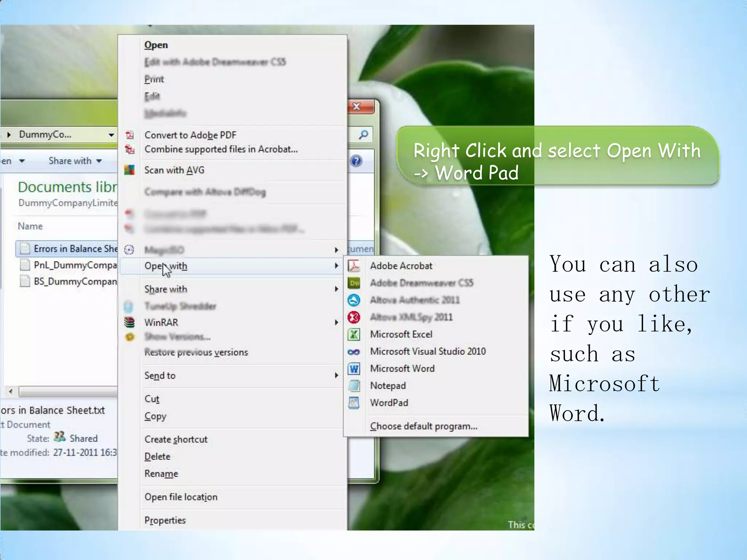
Task: Click the breadcrumb arrow before DummyCo...
Action: (x=9, y=135)
